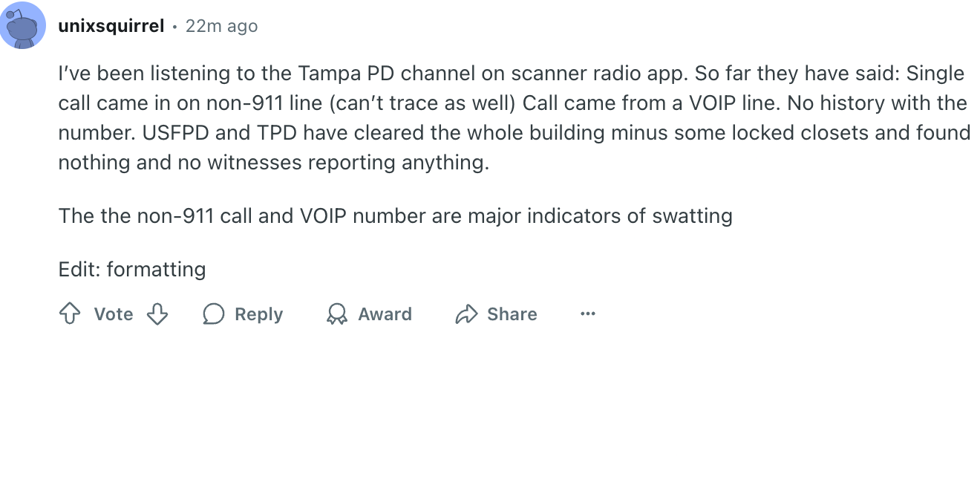Viewport: 980px width, 477px height.
Task: Click the Share arrow icon
Action: coord(465,314)
